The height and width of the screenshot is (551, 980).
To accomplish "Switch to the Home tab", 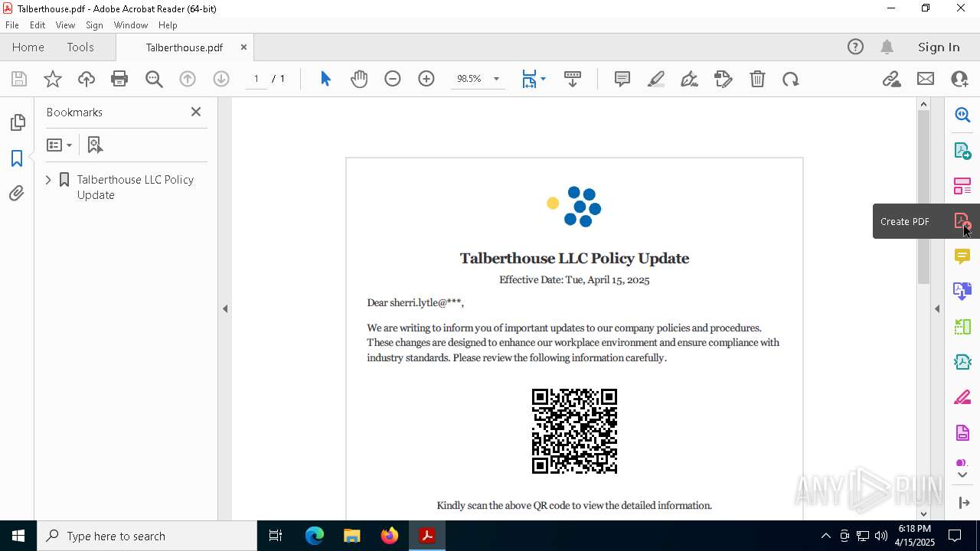I will point(28,47).
